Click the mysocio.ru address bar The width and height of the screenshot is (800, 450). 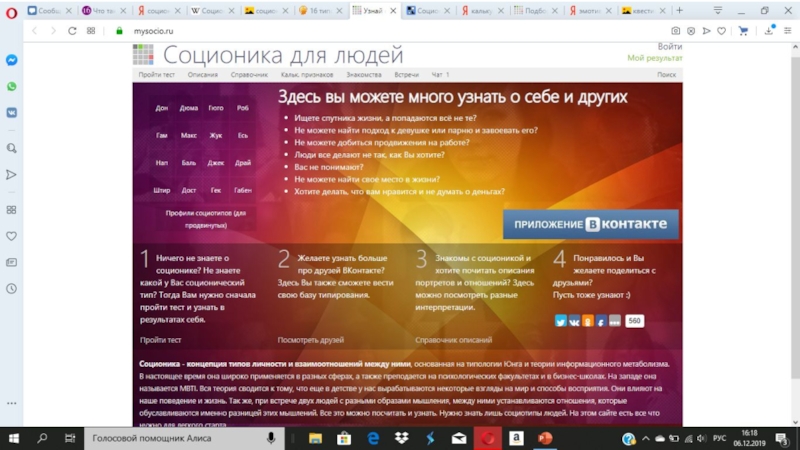(x=300, y=31)
